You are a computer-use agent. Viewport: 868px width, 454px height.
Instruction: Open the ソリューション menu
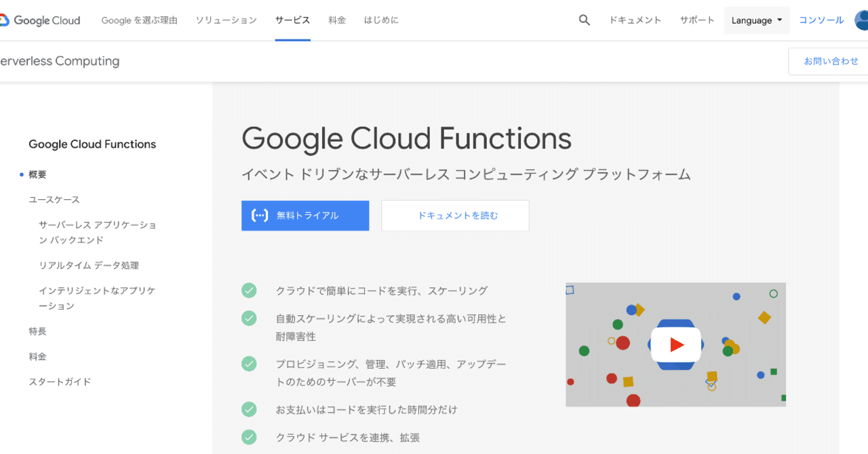tap(226, 20)
